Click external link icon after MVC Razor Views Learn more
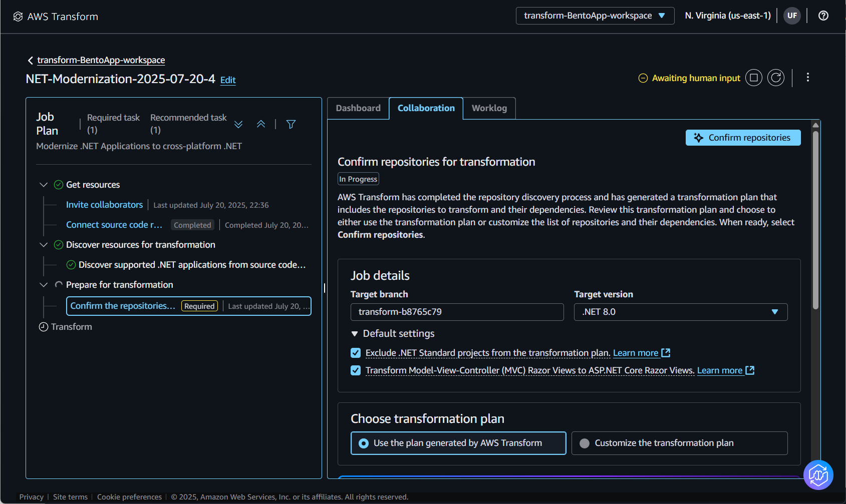Viewport: 846px width, 504px height. [x=750, y=370]
